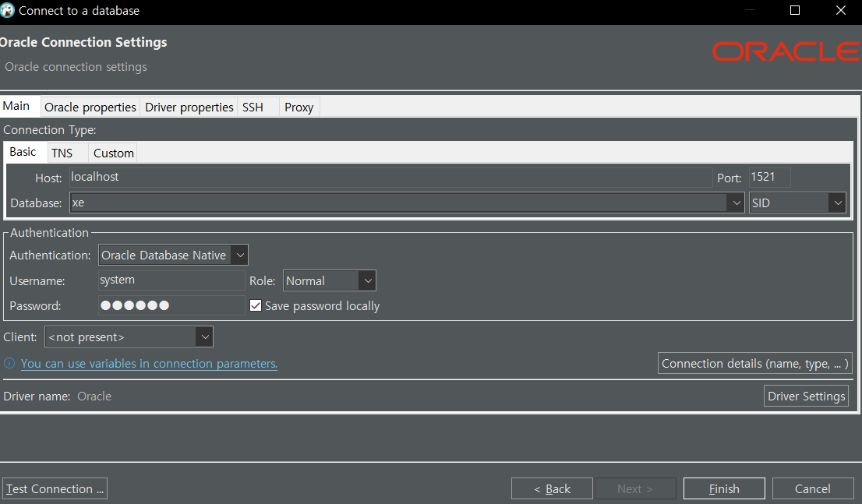Screen dimensions: 862x504
Task: Click the info icon beside the variables link
Action: (9, 363)
